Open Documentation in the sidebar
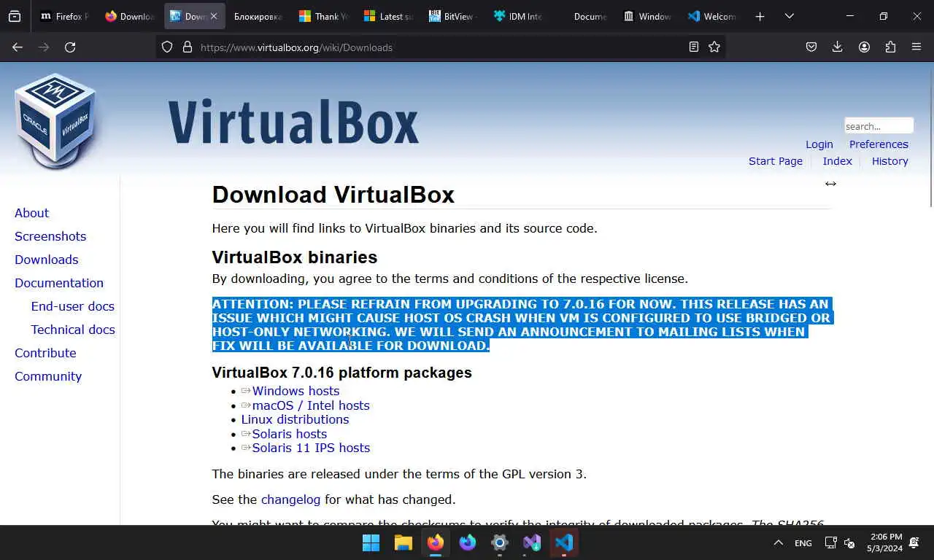The image size is (934, 560). tap(59, 283)
